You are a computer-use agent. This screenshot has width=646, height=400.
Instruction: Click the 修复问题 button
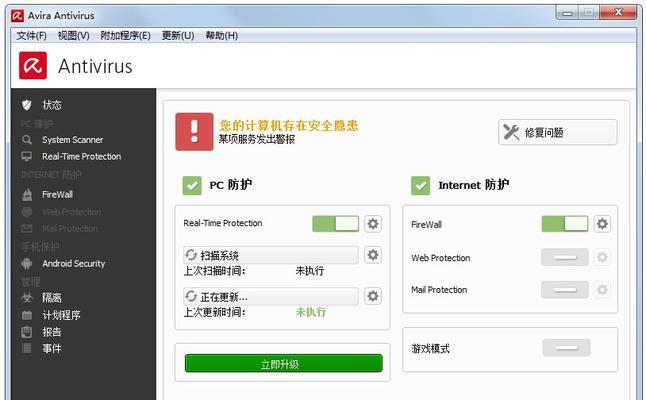pyautogui.click(x=558, y=132)
